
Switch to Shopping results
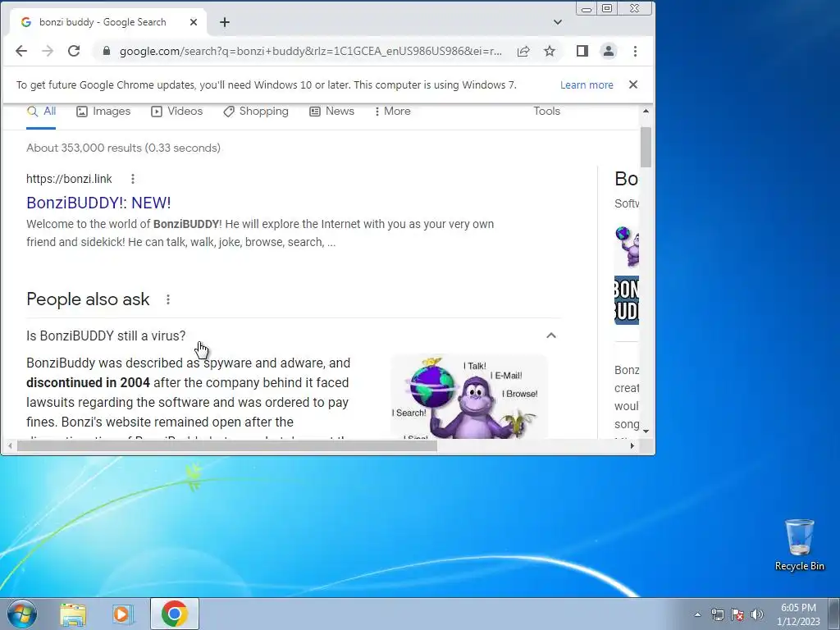point(256,112)
